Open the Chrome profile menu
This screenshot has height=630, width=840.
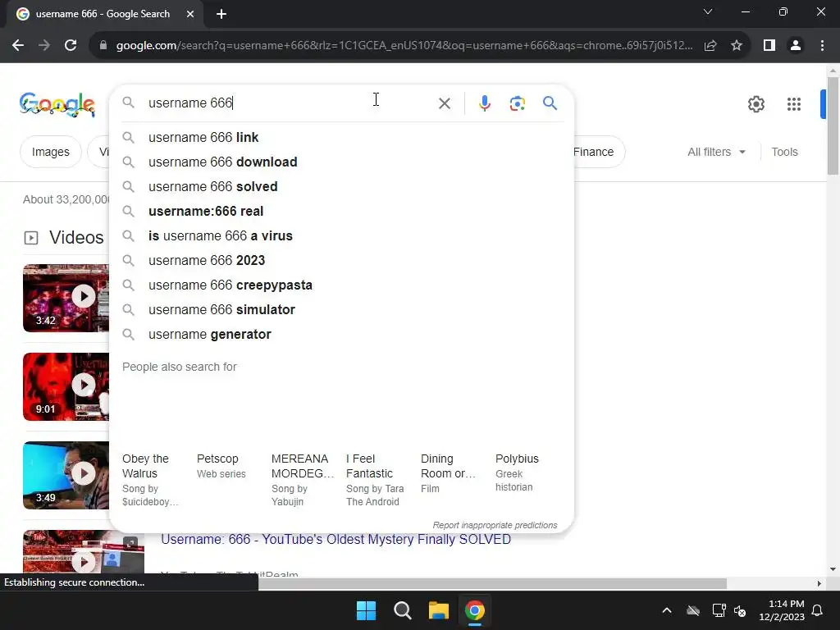pos(796,46)
